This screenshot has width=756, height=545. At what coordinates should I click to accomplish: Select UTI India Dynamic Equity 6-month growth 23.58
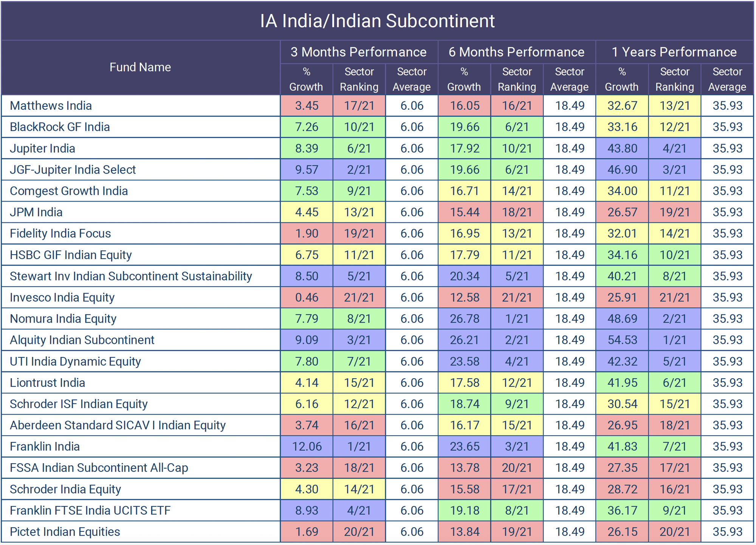[x=465, y=361]
